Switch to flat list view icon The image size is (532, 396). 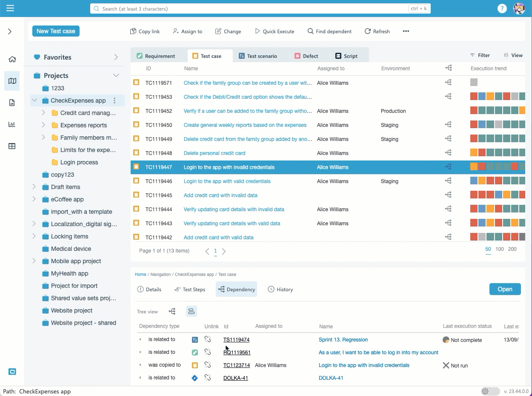tap(192, 311)
